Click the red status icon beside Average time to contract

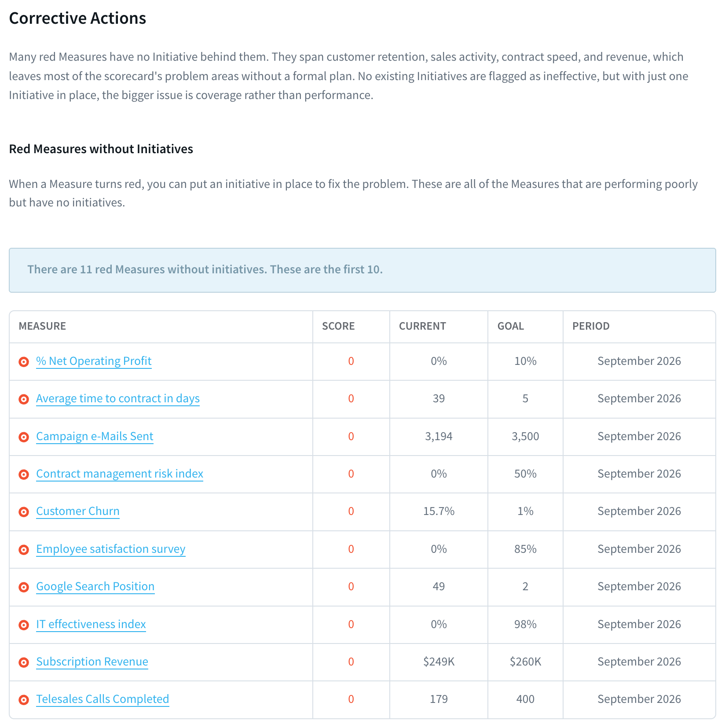[x=24, y=399]
